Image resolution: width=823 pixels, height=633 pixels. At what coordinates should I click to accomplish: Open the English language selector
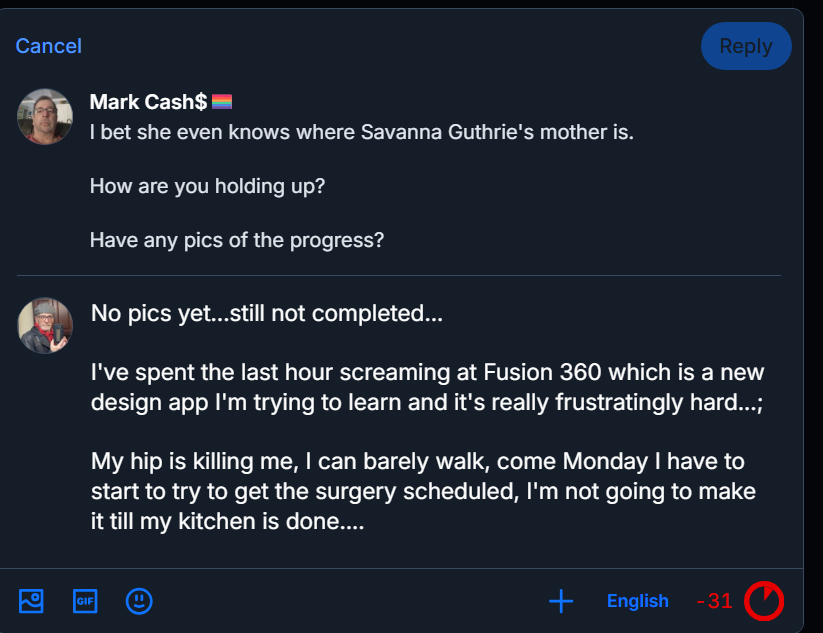[637, 601]
